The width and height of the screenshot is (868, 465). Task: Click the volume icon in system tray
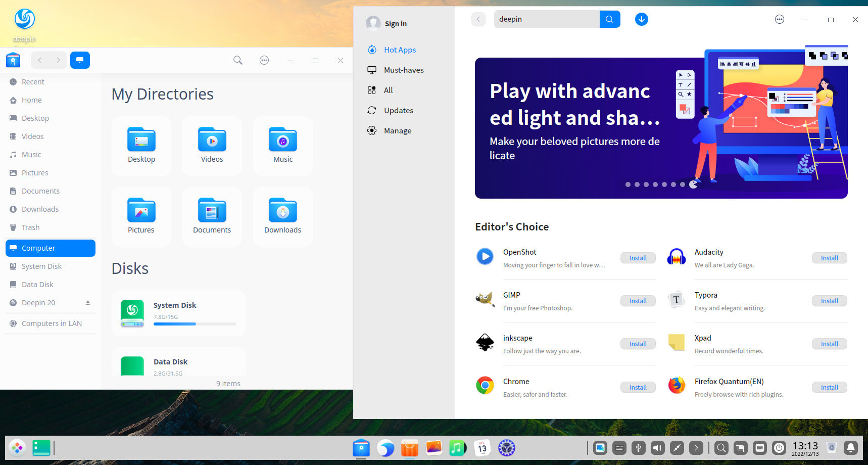[x=658, y=448]
